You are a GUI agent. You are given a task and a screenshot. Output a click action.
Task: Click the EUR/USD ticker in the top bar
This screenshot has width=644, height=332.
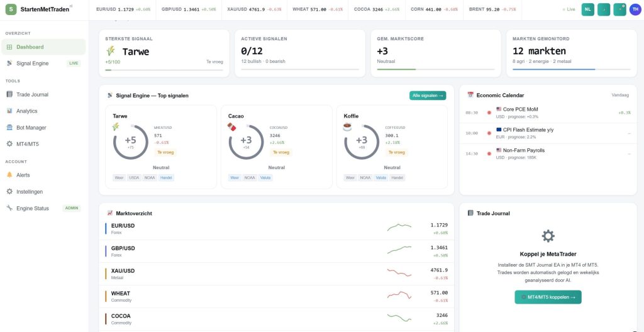click(123, 9)
